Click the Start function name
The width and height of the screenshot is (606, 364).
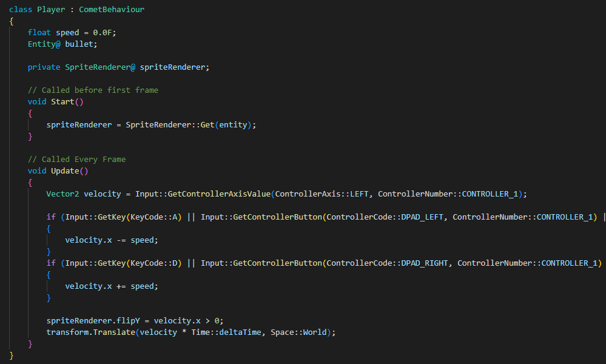[x=62, y=102]
